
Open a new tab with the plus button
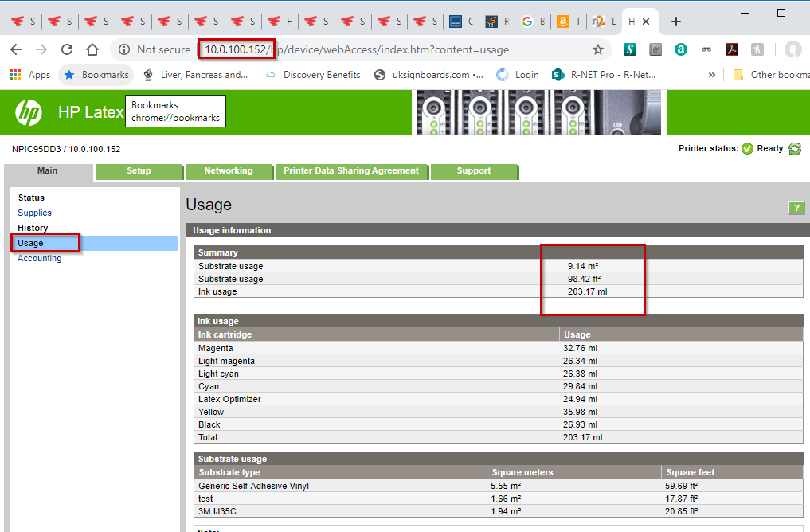pos(675,22)
